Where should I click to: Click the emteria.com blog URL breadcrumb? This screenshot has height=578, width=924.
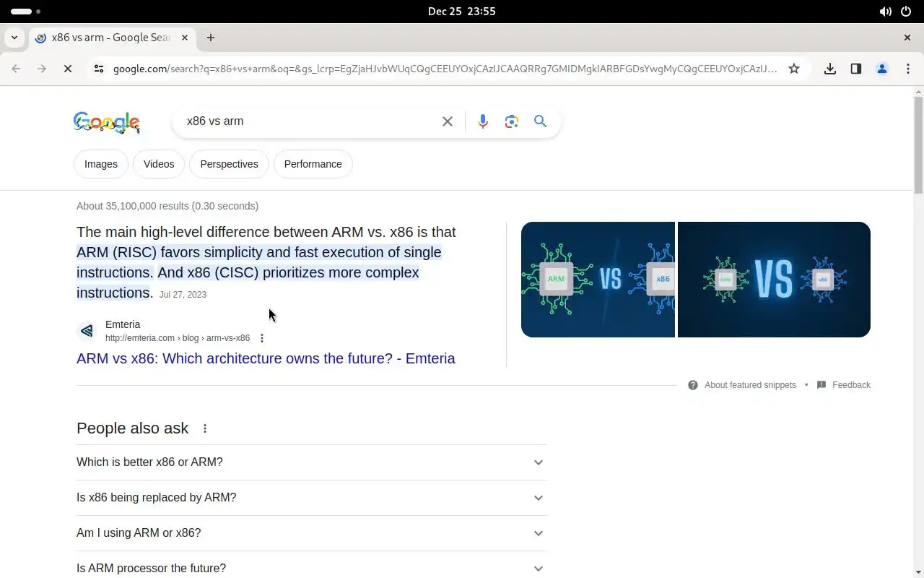[178, 338]
